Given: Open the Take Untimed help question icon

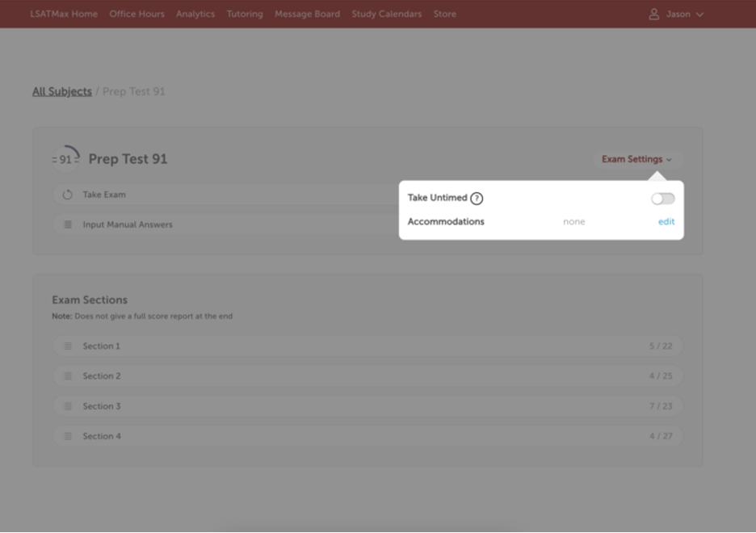Looking at the screenshot, I should [477, 199].
